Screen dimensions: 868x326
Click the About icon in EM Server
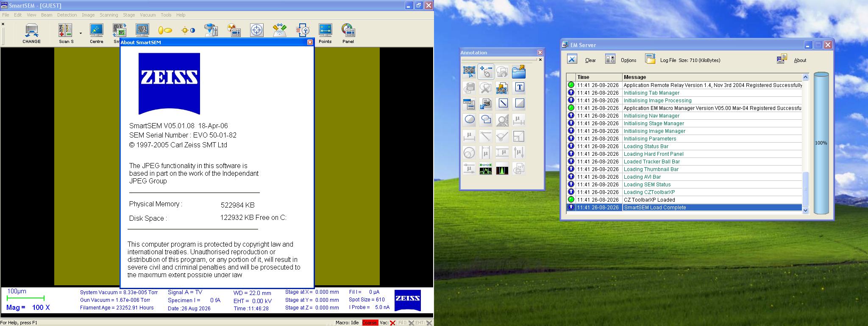(782, 59)
